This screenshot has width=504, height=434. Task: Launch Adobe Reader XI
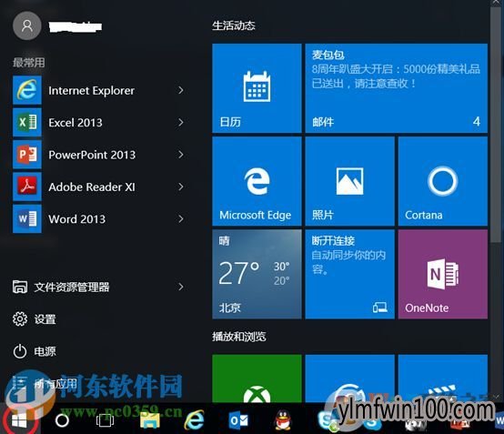click(100, 187)
